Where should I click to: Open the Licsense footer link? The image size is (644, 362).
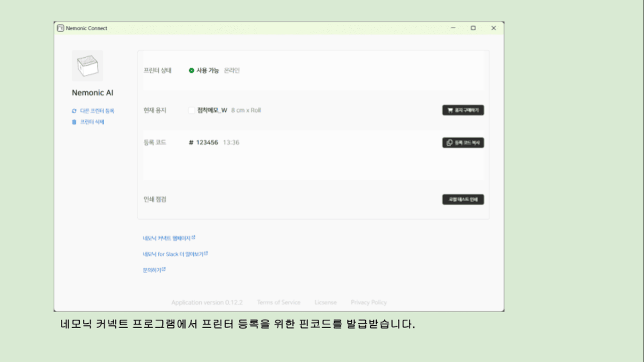(x=326, y=303)
